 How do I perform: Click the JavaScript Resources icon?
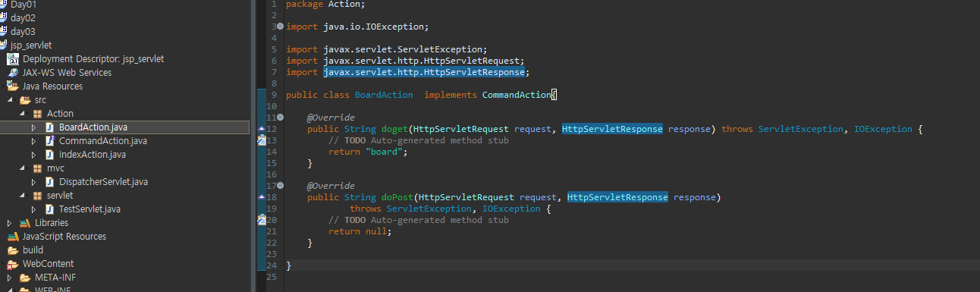coord(13,237)
